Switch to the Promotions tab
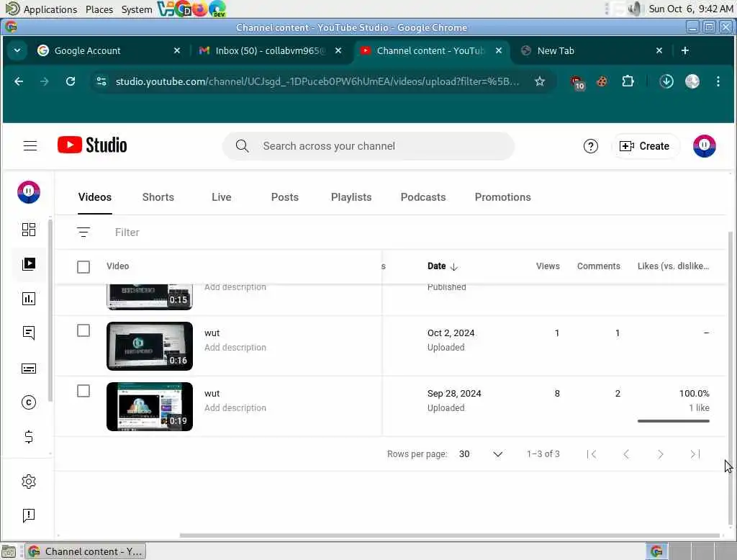Image resolution: width=737 pixels, height=560 pixels. [x=502, y=197]
